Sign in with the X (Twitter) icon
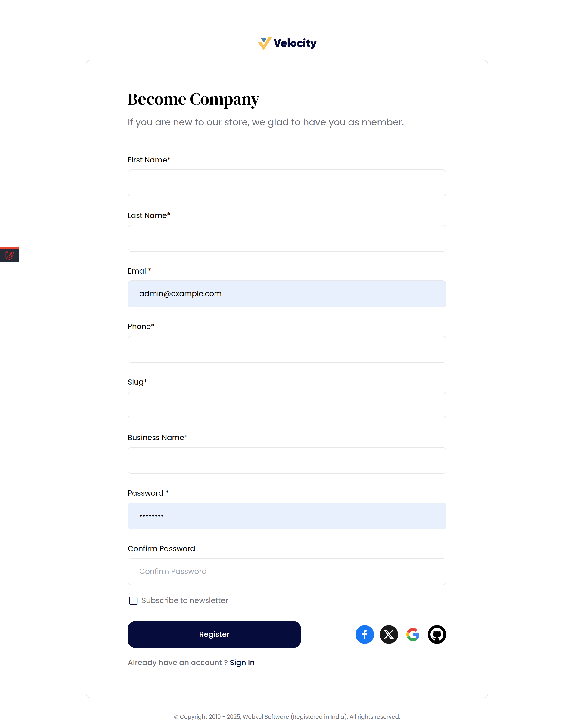Viewport: 574px width, 728px height. pos(389,634)
